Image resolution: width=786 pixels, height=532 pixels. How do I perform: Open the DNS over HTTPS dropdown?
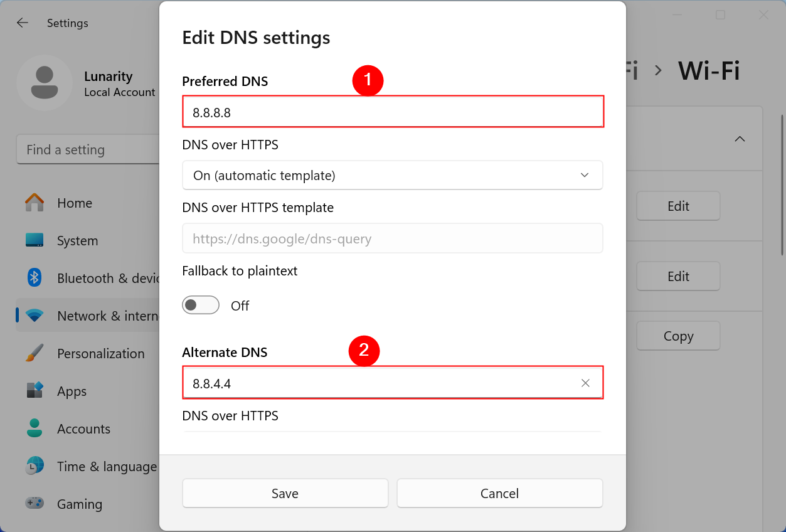click(x=392, y=175)
